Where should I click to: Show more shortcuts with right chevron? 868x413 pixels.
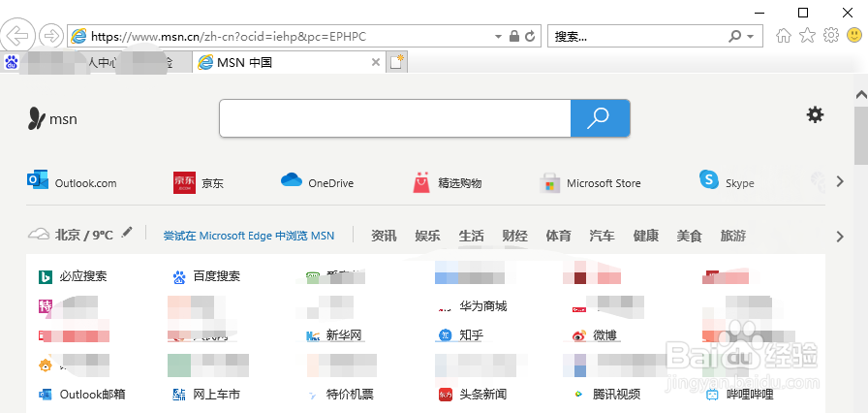pyautogui.click(x=840, y=181)
